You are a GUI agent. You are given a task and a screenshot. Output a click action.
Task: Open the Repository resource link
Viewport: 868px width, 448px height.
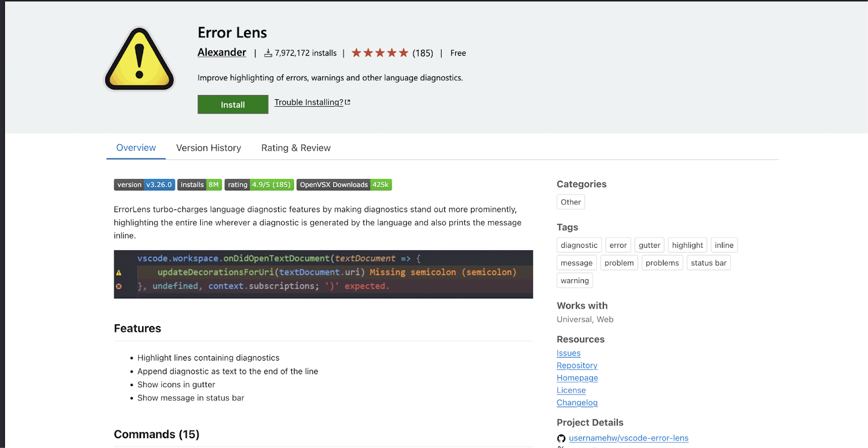click(577, 366)
